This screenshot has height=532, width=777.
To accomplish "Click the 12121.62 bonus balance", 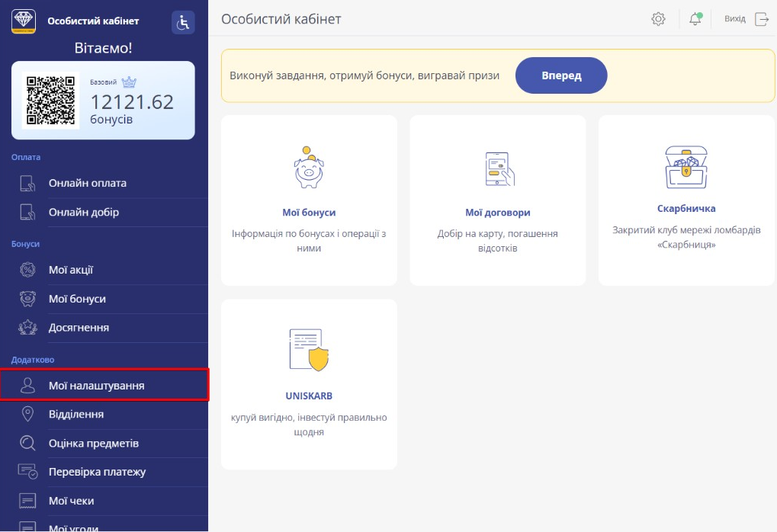I will click(x=132, y=102).
